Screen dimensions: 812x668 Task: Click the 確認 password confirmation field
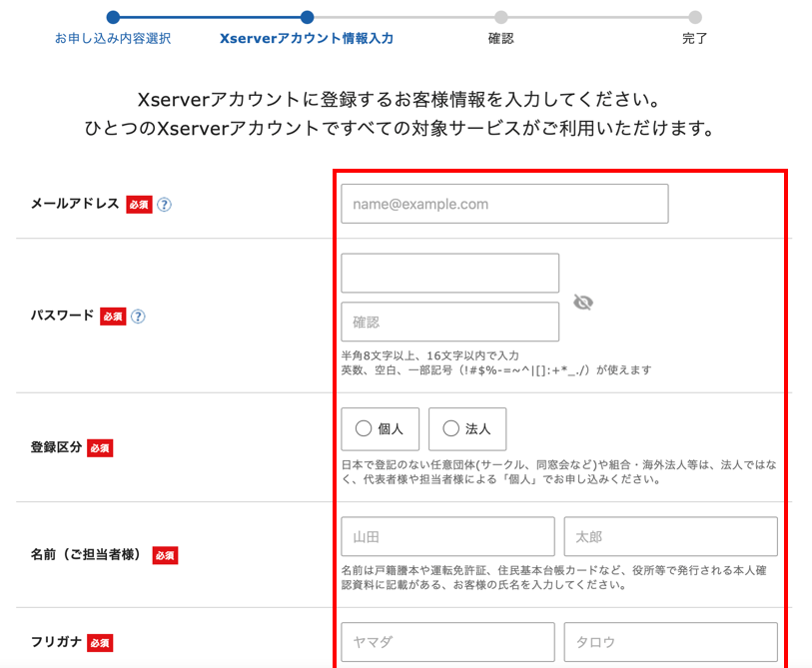(449, 323)
